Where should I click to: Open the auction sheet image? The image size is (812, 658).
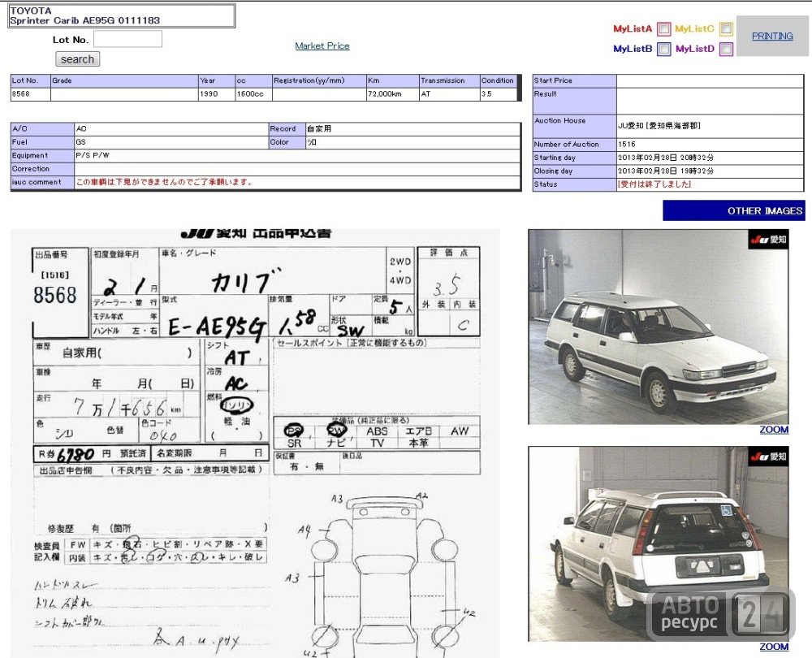click(255, 444)
